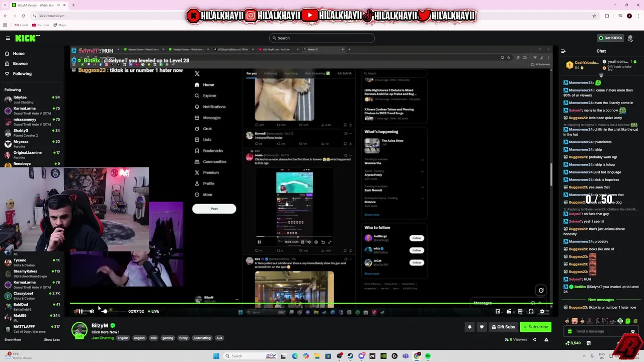
Task: Report the stream warning icon
Action: coord(546,339)
